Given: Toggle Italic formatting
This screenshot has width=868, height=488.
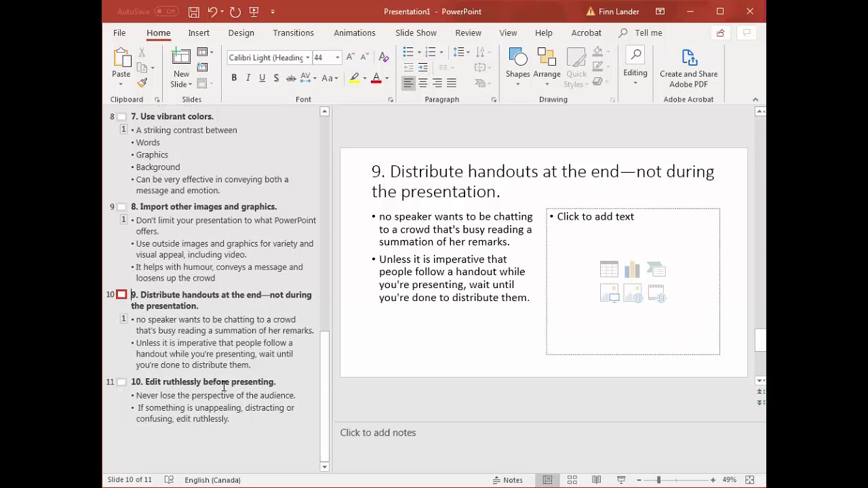Looking at the screenshot, I should tap(248, 78).
